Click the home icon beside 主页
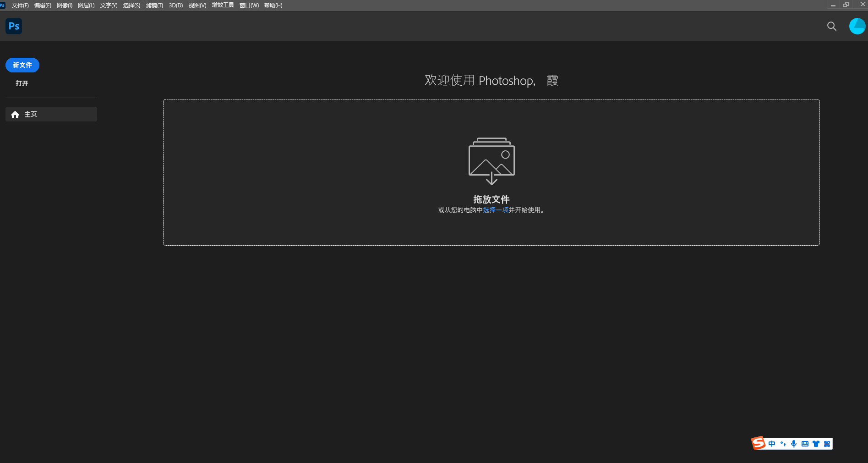868x463 pixels. pyautogui.click(x=15, y=115)
